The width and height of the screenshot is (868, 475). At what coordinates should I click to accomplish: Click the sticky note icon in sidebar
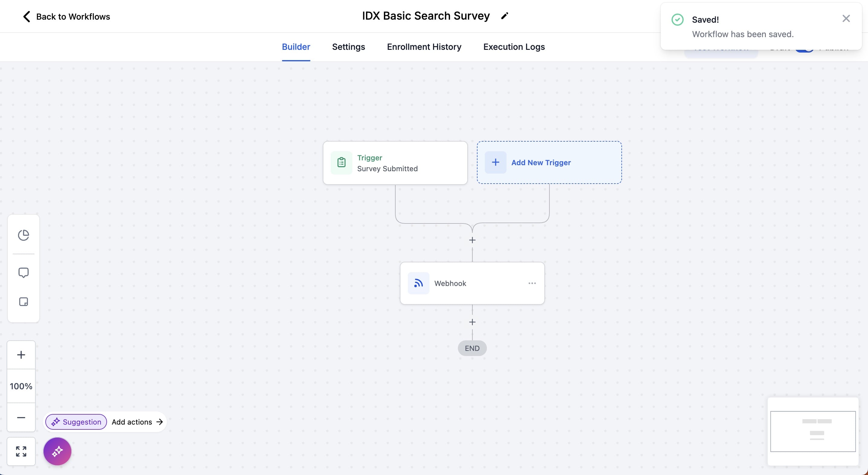(x=23, y=302)
